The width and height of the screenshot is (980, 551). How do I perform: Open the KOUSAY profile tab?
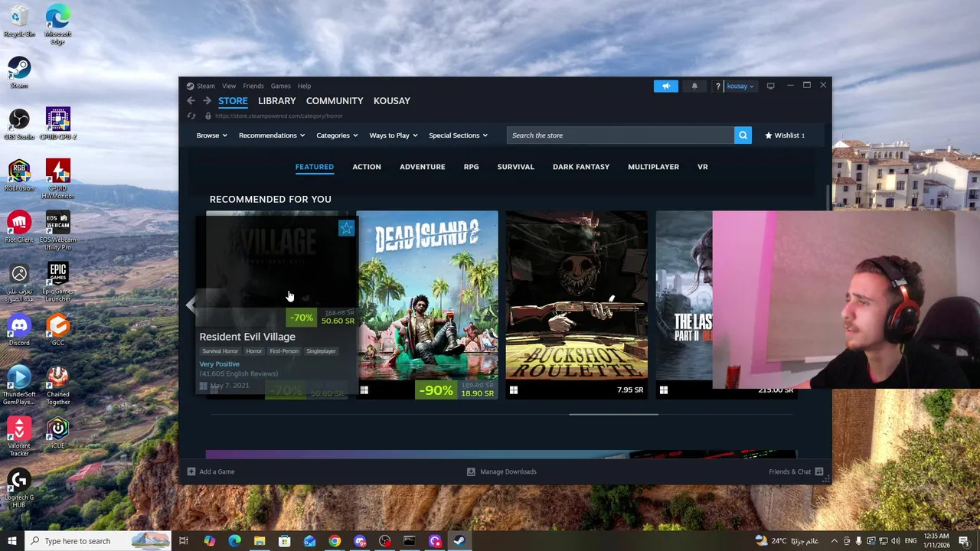coord(392,101)
